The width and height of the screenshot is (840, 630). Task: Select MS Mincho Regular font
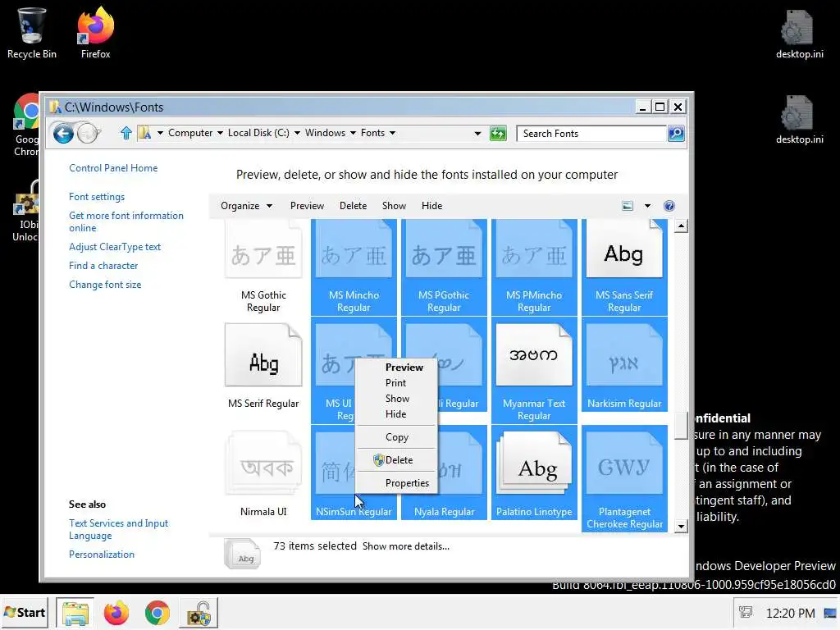354,267
